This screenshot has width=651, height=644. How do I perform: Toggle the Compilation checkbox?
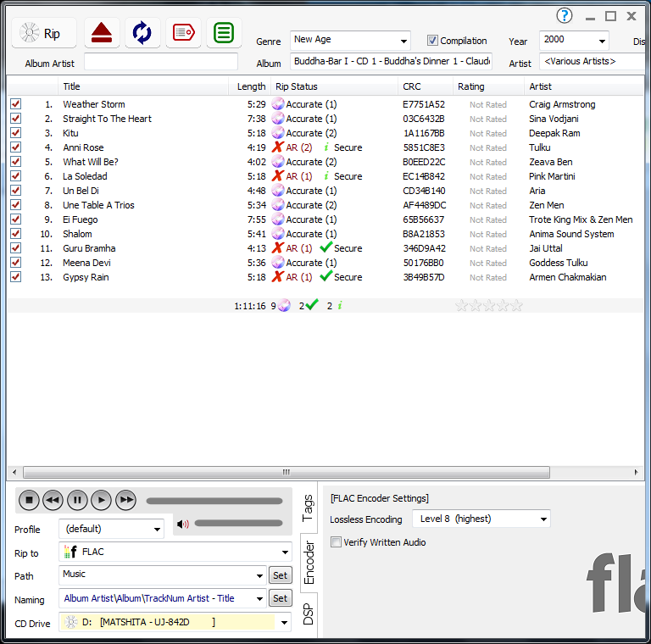pyautogui.click(x=432, y=41)
